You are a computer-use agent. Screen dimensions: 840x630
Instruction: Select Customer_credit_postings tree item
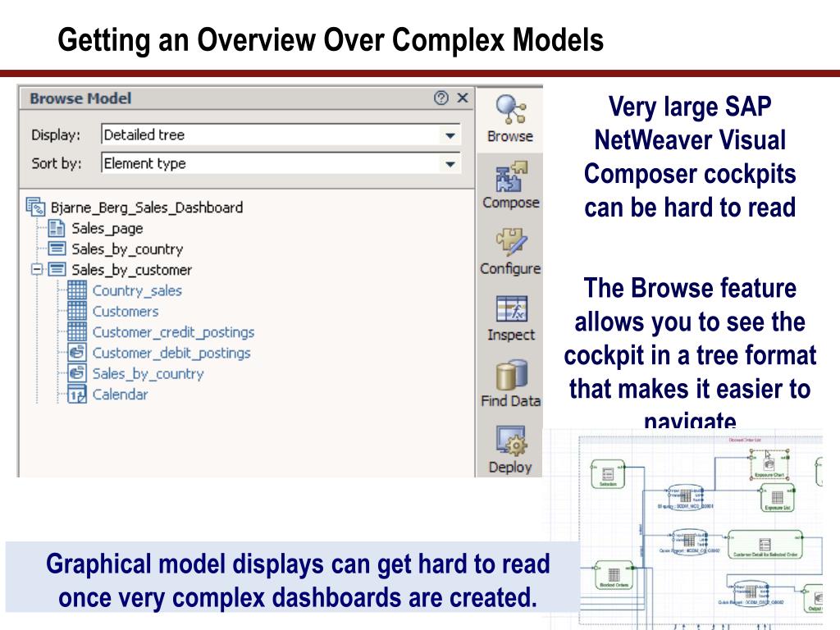tap(174, 332)
